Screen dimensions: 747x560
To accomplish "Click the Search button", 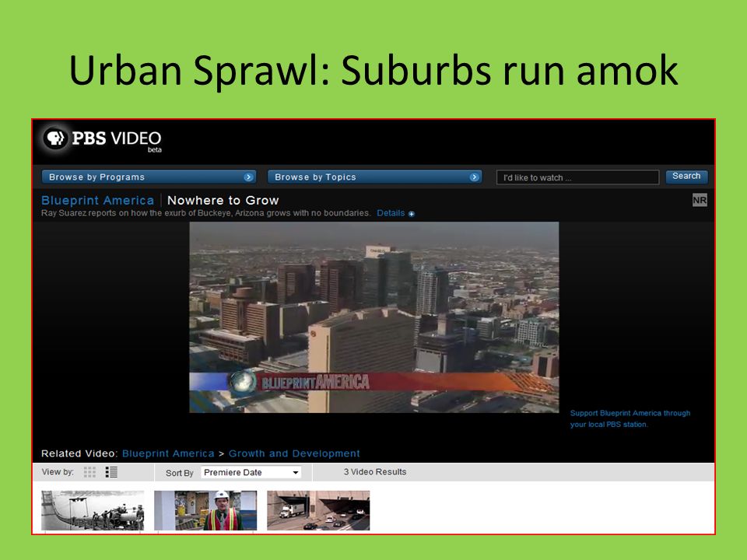I will 686,177.
